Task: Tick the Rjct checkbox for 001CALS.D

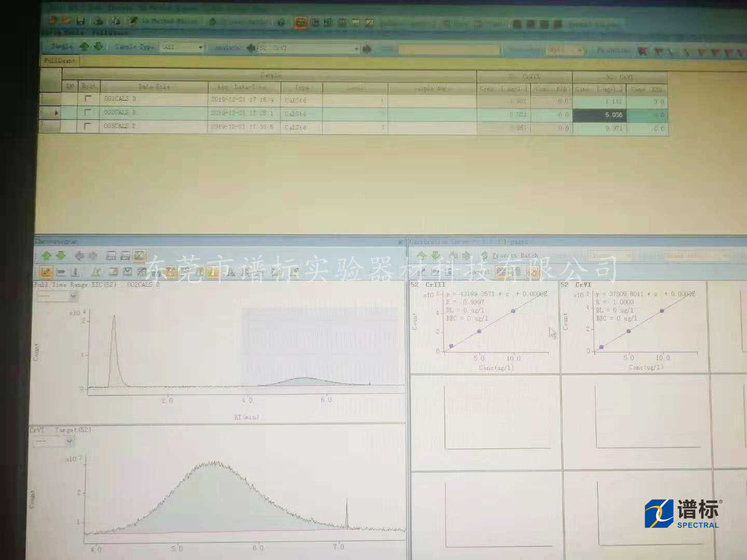Action: (x=88, y=99)
